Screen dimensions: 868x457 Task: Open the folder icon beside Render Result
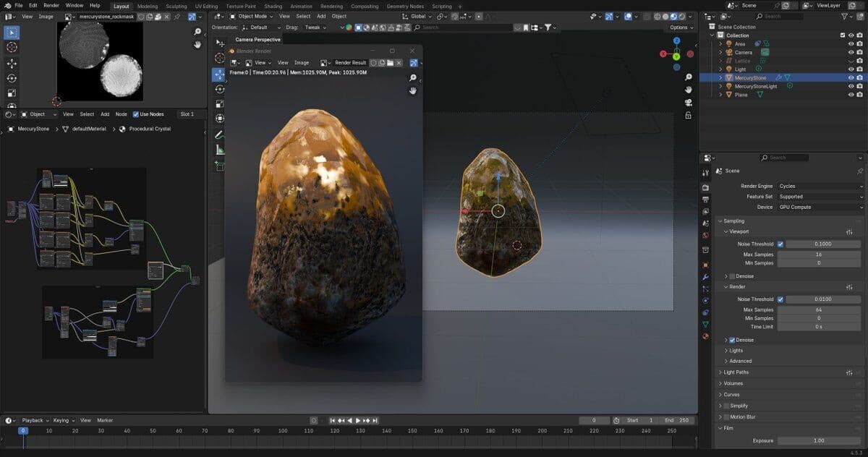[x=389, y=63]
